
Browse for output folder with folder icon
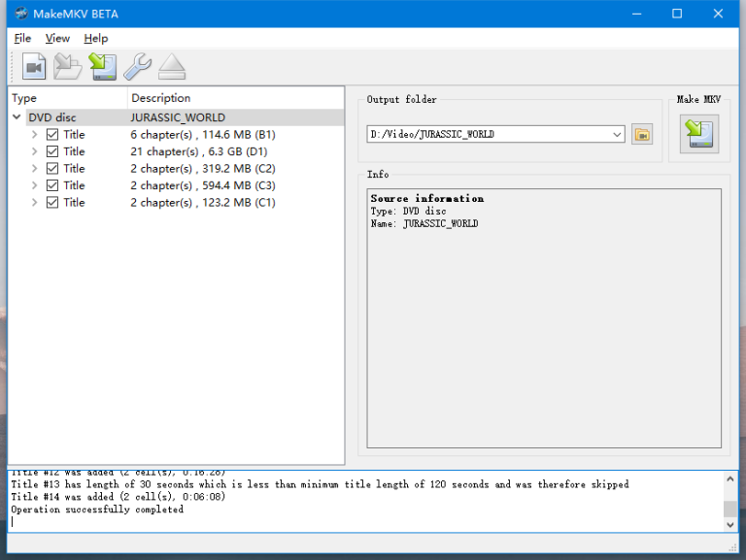[642, 135]
